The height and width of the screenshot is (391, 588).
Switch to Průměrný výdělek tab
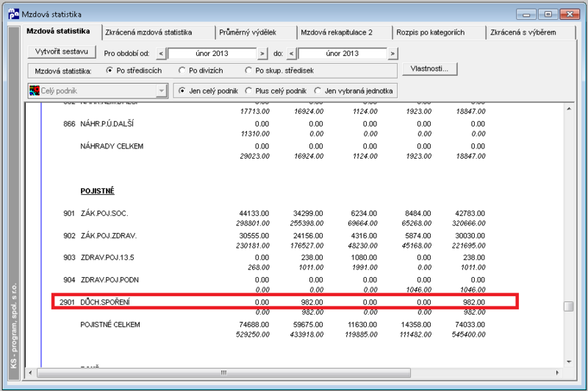point(248,32)
